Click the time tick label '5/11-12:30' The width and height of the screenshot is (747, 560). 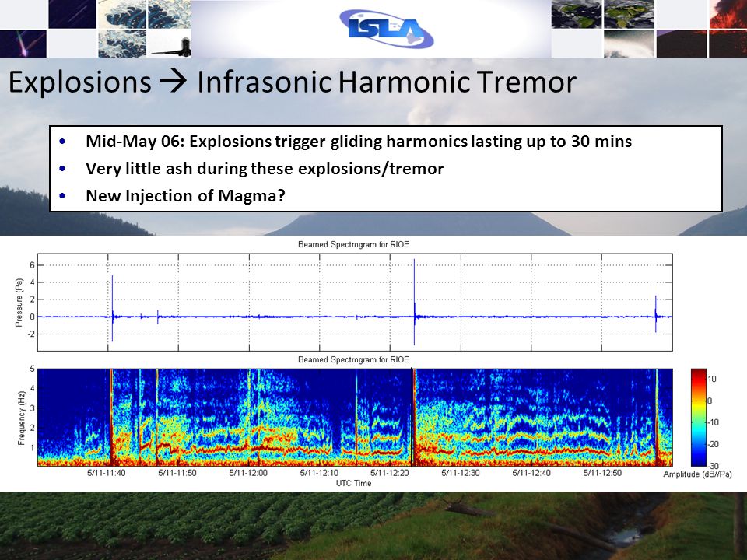point(460,473)
